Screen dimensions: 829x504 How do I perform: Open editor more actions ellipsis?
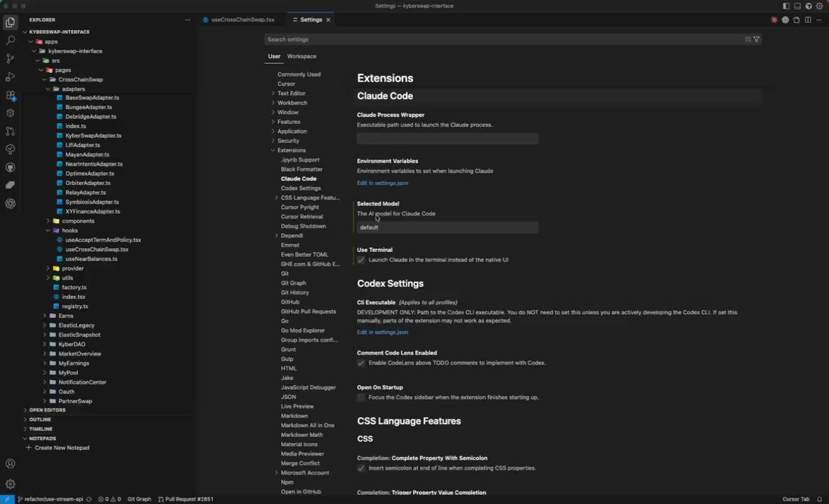point(819,20)
